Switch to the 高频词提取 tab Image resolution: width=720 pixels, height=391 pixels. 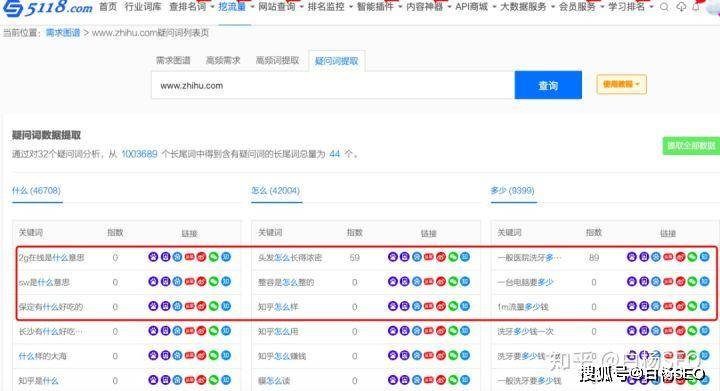[x=277, y=60]
